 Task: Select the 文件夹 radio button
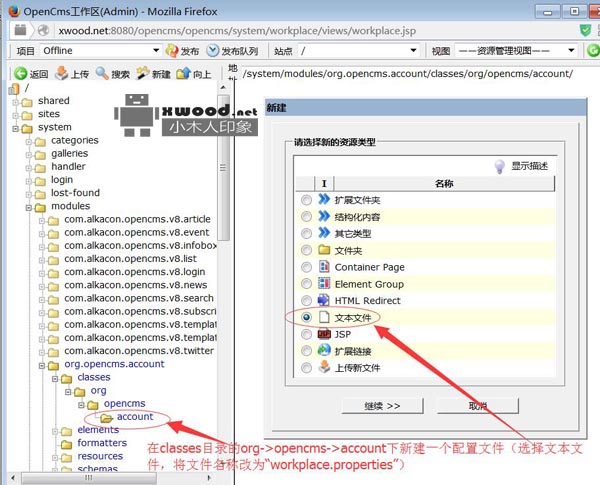[306, 250]
